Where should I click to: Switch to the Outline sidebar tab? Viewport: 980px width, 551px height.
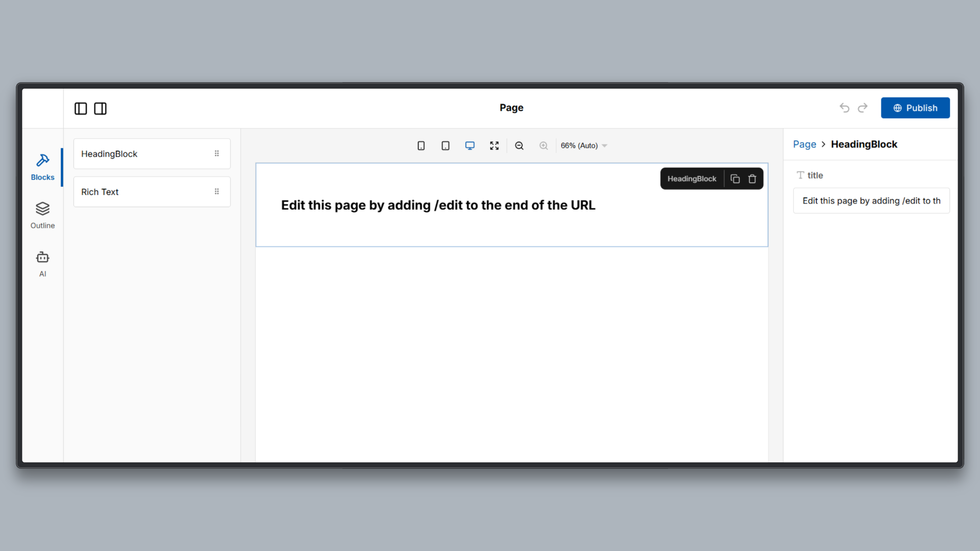coord(42,215)
